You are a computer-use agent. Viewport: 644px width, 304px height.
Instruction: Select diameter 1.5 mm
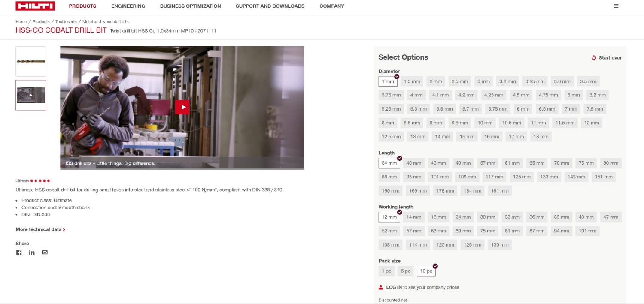tap(412, 81)
